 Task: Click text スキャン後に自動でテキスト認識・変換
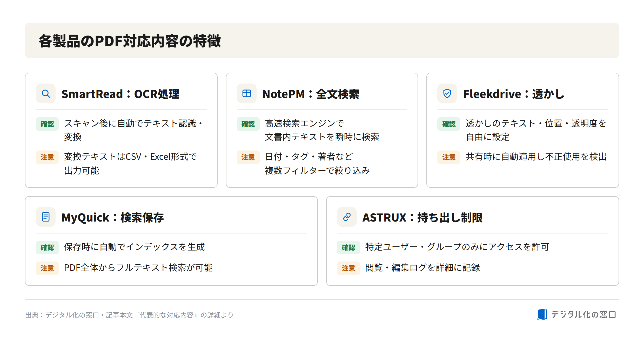pos(134,130)
